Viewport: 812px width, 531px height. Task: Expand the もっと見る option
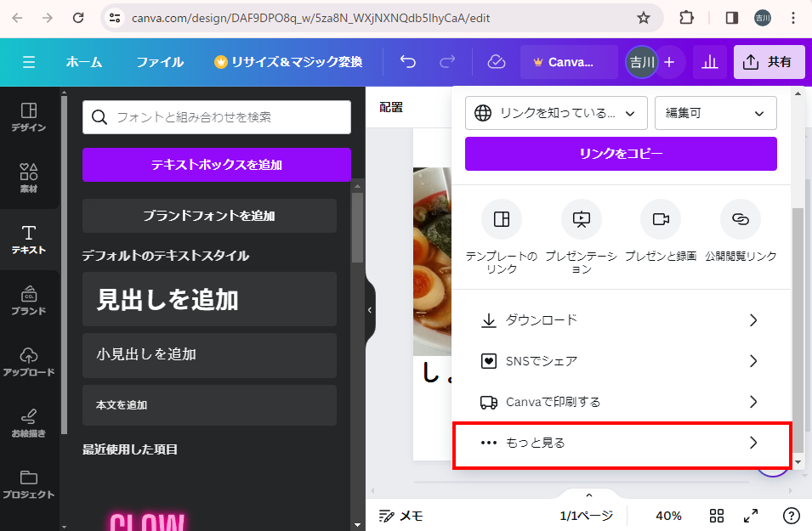(x=622, y=443)
